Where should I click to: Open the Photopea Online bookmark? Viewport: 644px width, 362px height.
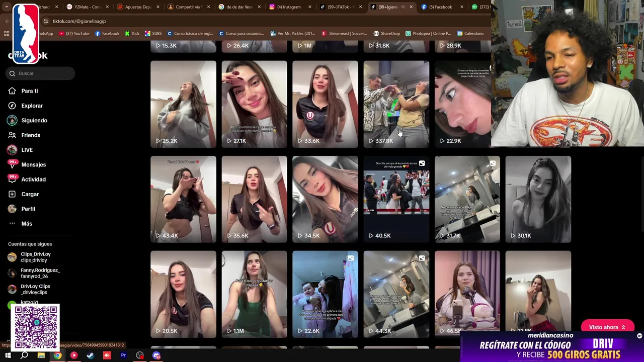428,34
